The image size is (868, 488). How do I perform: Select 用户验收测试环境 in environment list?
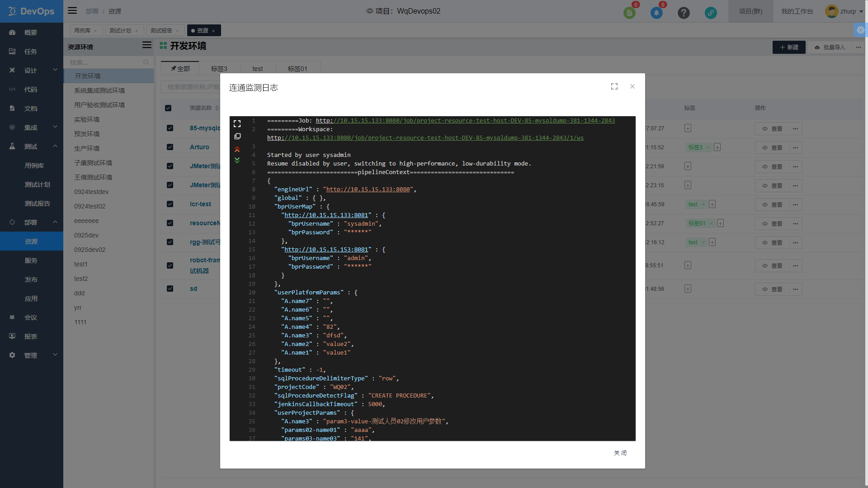(99, 105)
